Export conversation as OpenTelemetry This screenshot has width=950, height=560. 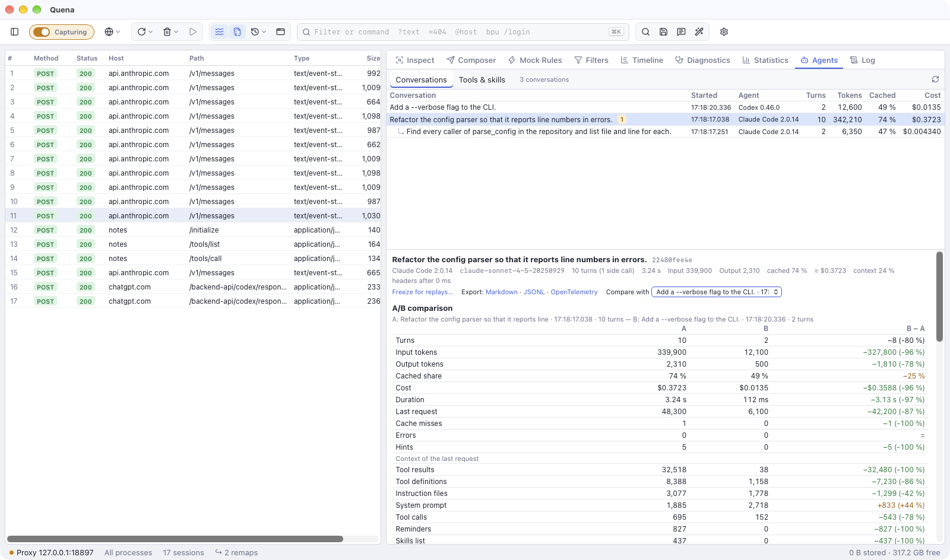pos(574,292)
